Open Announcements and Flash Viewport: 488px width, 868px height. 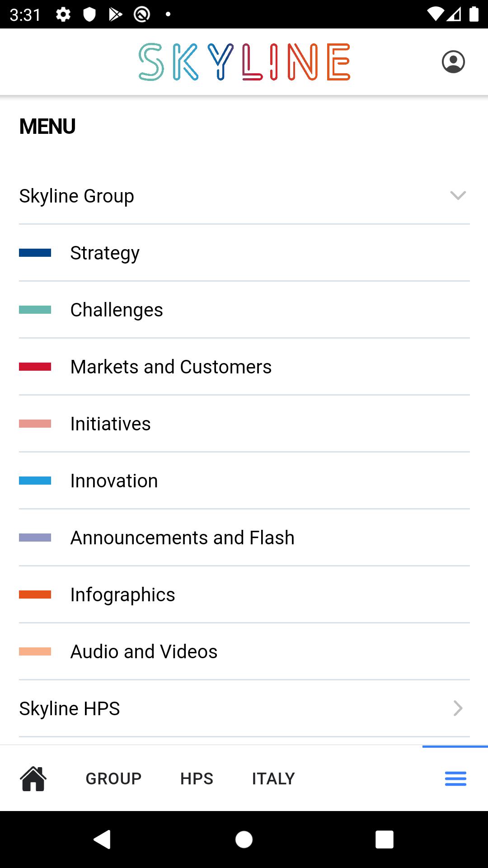click(x=244, y=538)
